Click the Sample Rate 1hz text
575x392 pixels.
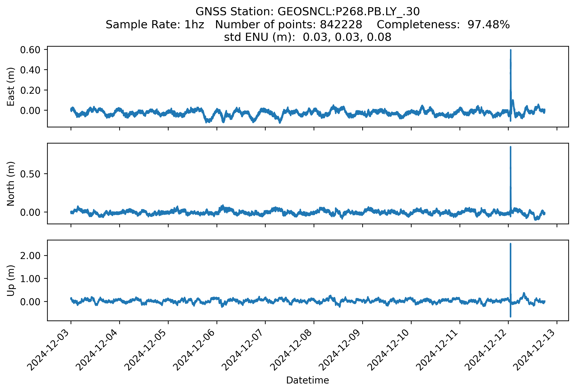(x=155, y=24)
